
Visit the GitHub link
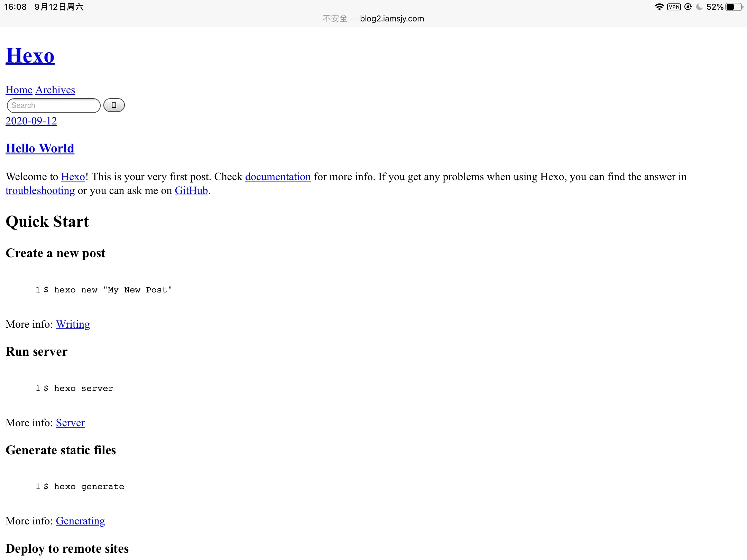(191, 190)
